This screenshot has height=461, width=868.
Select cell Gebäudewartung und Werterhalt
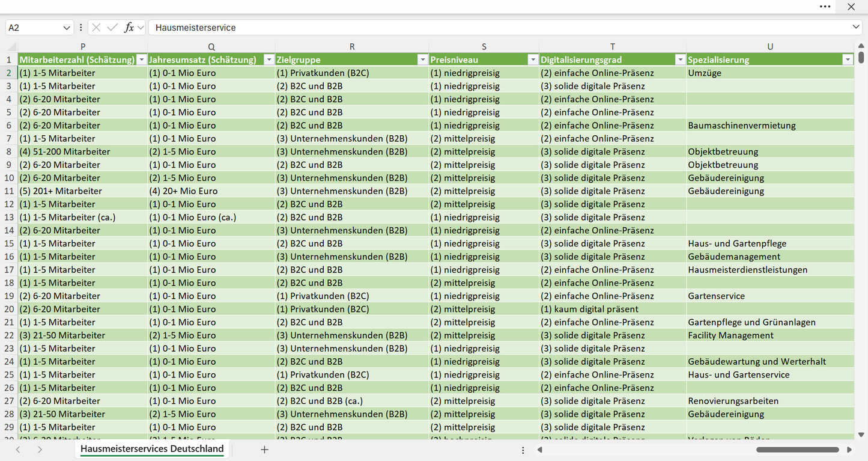pyautogui.click(x=770, y=361)
